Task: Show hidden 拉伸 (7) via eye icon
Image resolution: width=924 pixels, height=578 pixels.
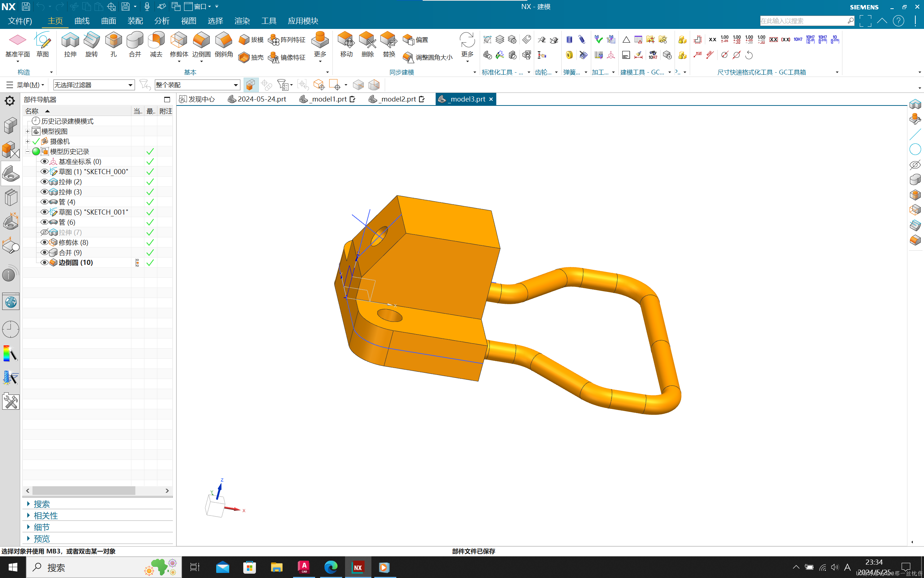Action: pos(44,232)
